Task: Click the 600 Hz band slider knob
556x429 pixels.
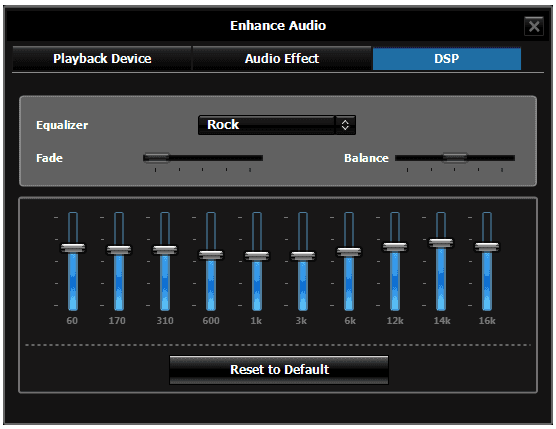Action: point(211,255)
